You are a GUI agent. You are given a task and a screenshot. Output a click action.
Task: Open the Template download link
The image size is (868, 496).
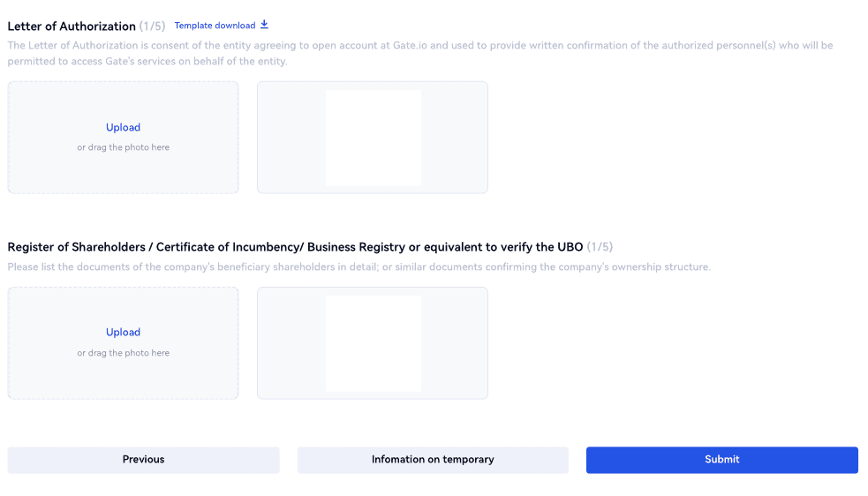pos(215,26)
